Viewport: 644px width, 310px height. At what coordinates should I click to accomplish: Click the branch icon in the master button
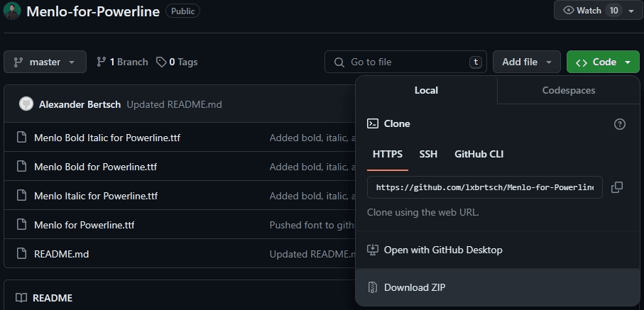18,62
